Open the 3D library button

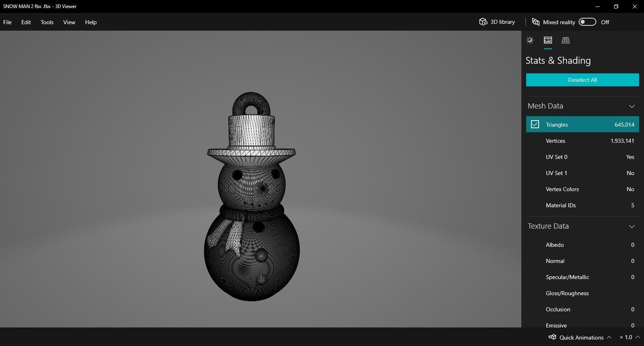pyautogui.click(x=497, y=22)
